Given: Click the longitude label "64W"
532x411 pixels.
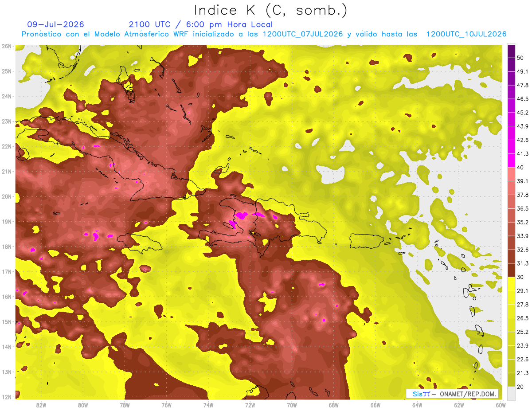Looking at the screenshot, I should 417,405.
